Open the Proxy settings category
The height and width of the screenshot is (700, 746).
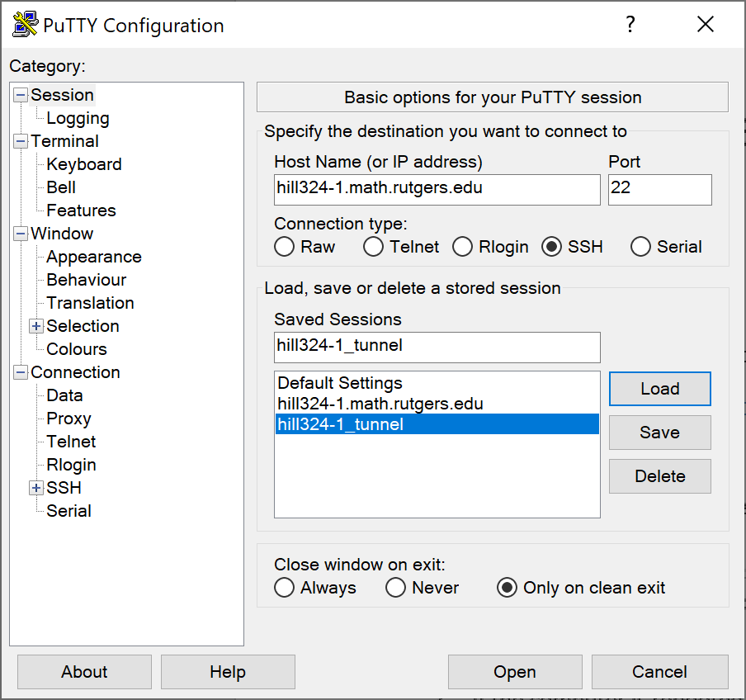coord(69,419)
